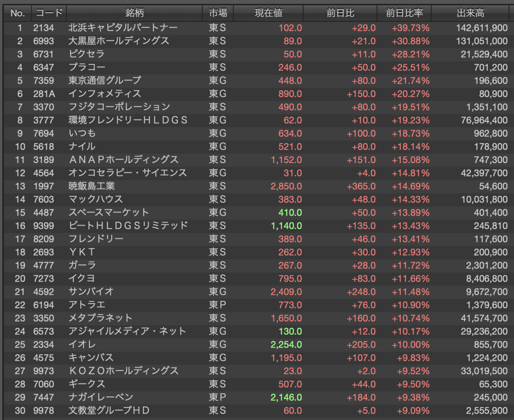
Task: Select フジタコーポレーション
Action: [120, 107]
